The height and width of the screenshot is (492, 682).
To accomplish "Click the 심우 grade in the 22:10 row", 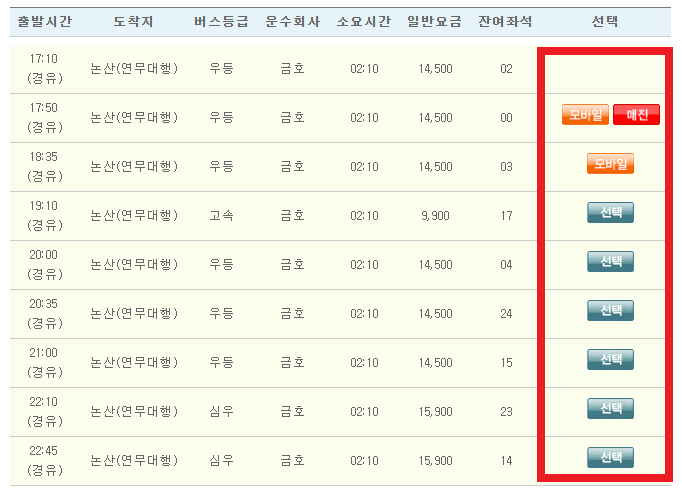I will pyautogui.click(x=221, y=411).
